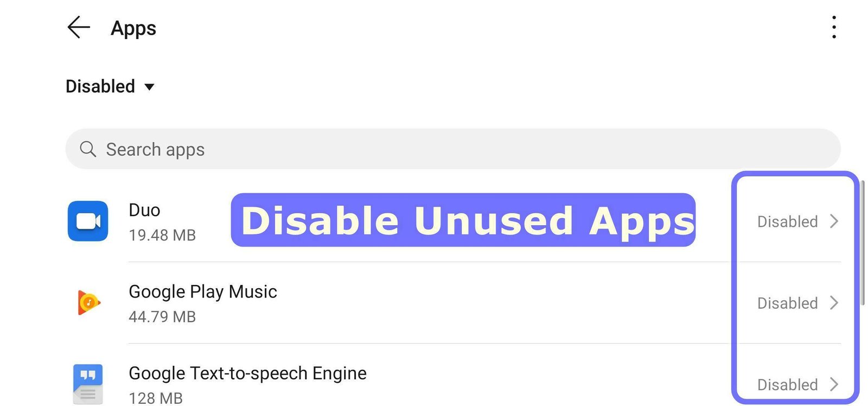The image size is (868, 406).
Task: Open Duo details via chevron arrow
Action: point(834,221)
